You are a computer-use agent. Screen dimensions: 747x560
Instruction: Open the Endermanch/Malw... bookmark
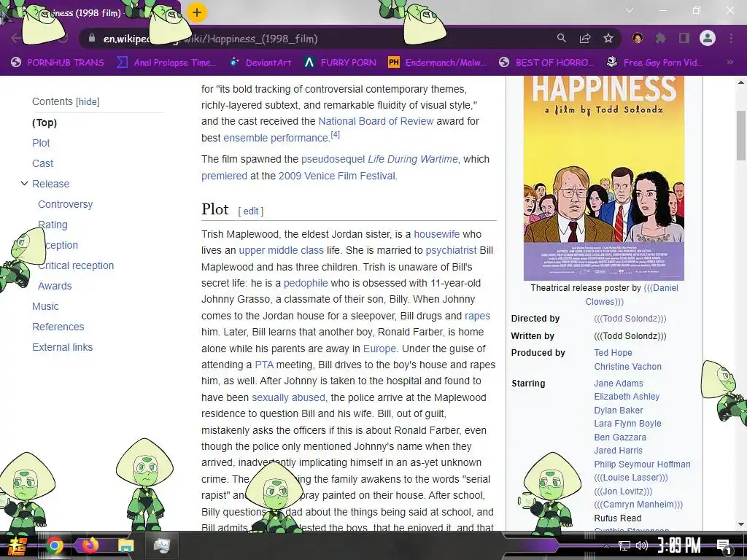click(438, 63)
